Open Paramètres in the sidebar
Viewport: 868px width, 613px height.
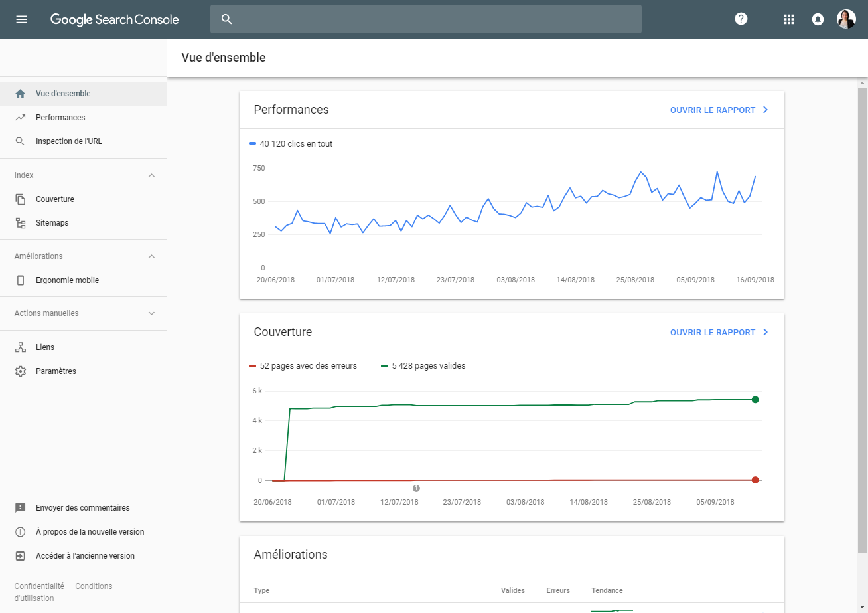[x=84, y=371]
